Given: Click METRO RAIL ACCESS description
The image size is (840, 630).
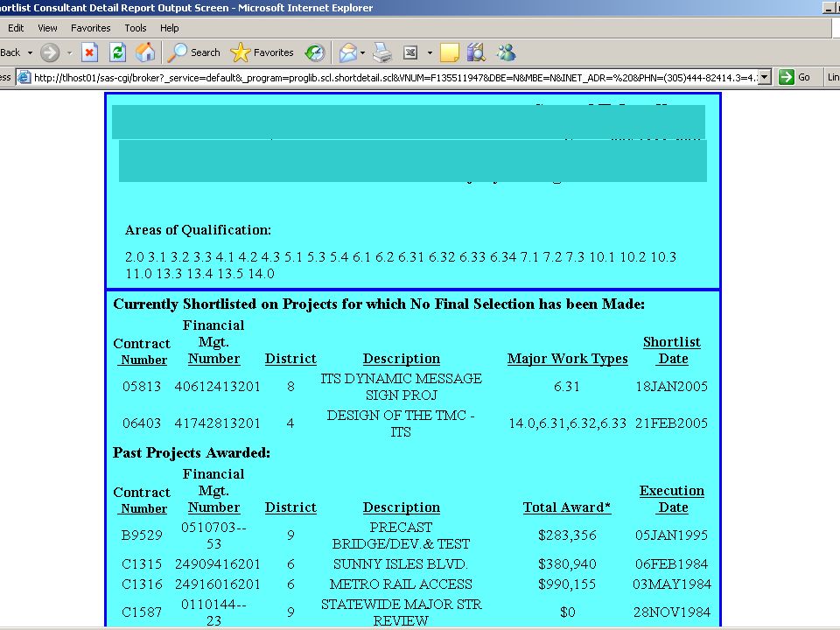Looking at the screenshot, I should point(401,584).
